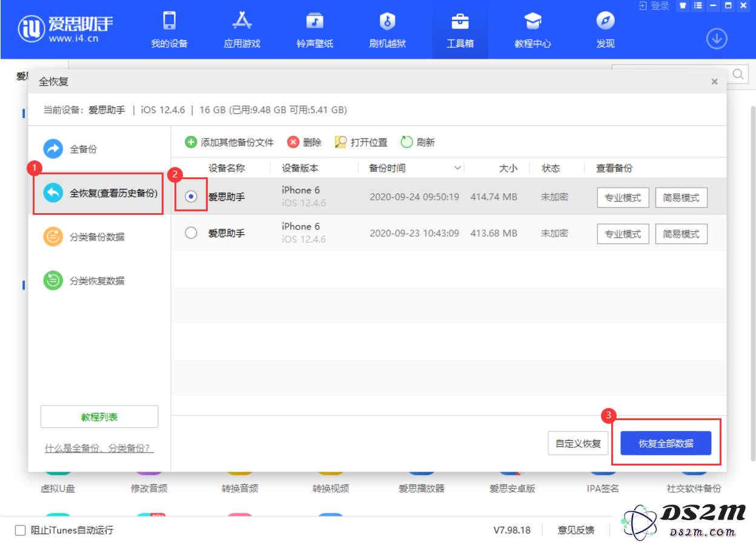Open the skin shirt icon in title bar
Screen dimensions: 756x543
pos(683,5)
